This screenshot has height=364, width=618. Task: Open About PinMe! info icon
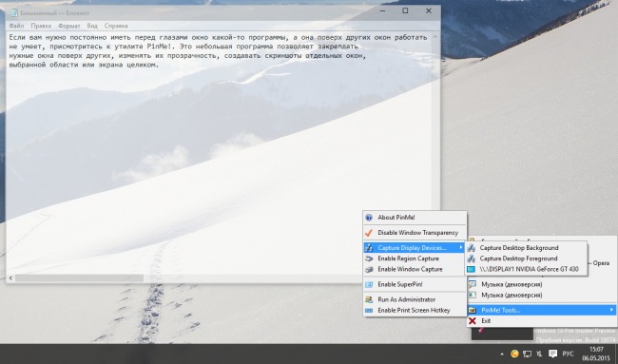369,218
